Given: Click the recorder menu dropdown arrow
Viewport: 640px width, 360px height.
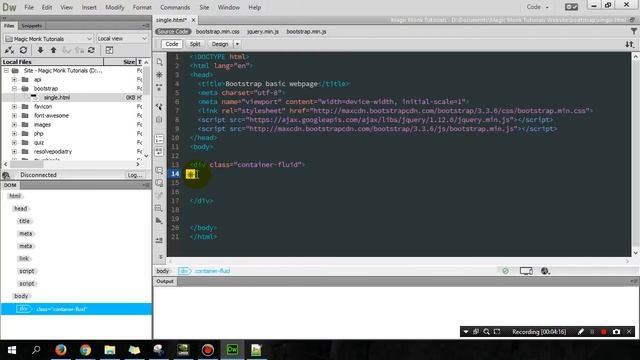Looking at the screenshot, I should pos(466,332).
